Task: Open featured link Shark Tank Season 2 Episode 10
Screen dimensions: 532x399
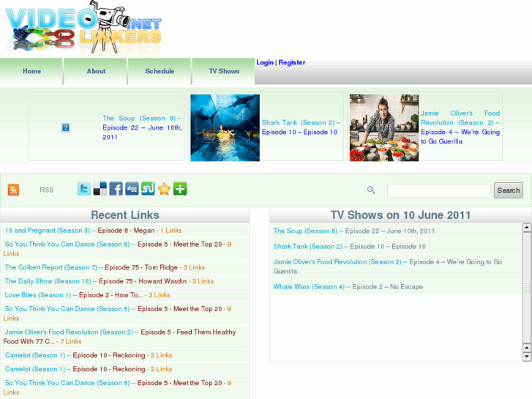Action: 301,127
